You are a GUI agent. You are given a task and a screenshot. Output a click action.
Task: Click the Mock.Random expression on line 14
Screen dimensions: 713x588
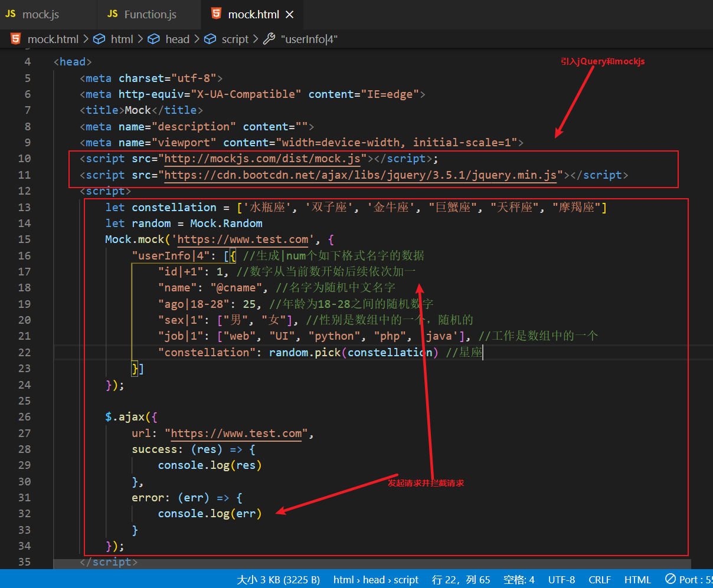[x=226, y=224]
